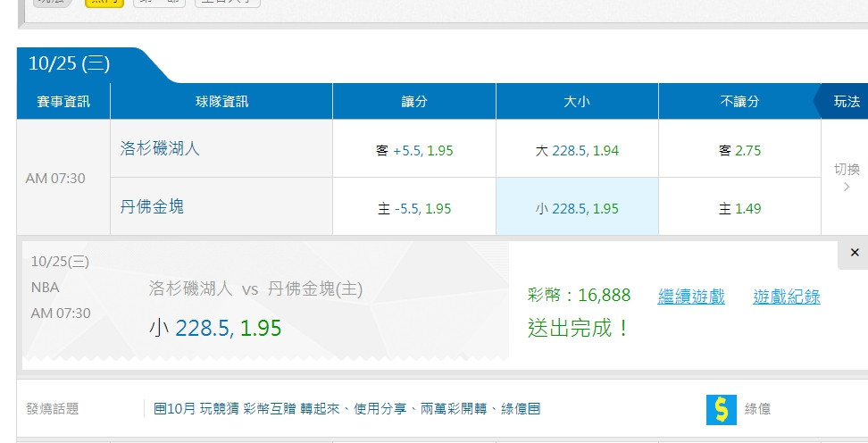The width and height of the screenshot is (868, 443).
Task: Click the 洛杉磯湖人 vs 丹佛金塊(主) matchup text
Action: point(255,288)
